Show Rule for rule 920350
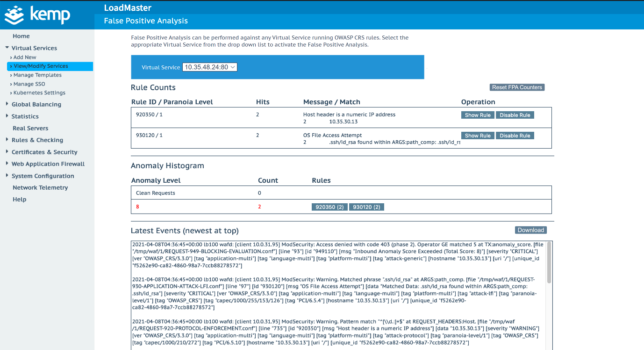The image size is (644, 350). point(478,115)
